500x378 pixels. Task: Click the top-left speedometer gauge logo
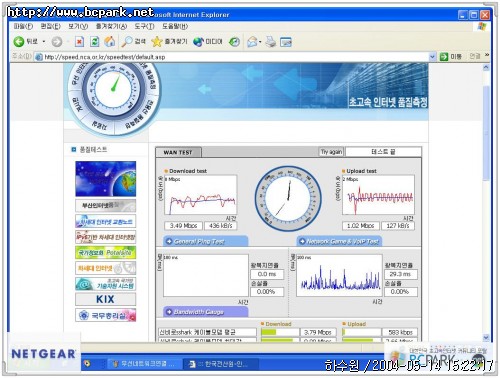[x=115, y=98]
